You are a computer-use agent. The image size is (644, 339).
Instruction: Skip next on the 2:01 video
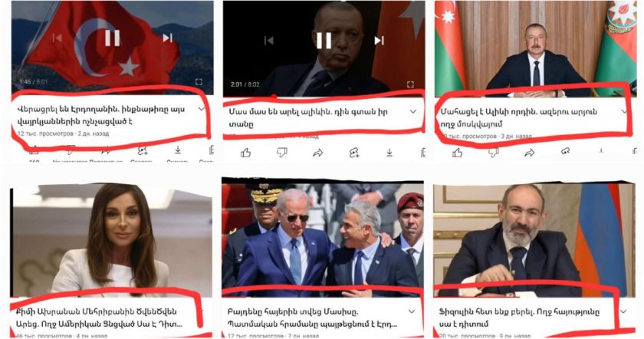tap(379, 41)
